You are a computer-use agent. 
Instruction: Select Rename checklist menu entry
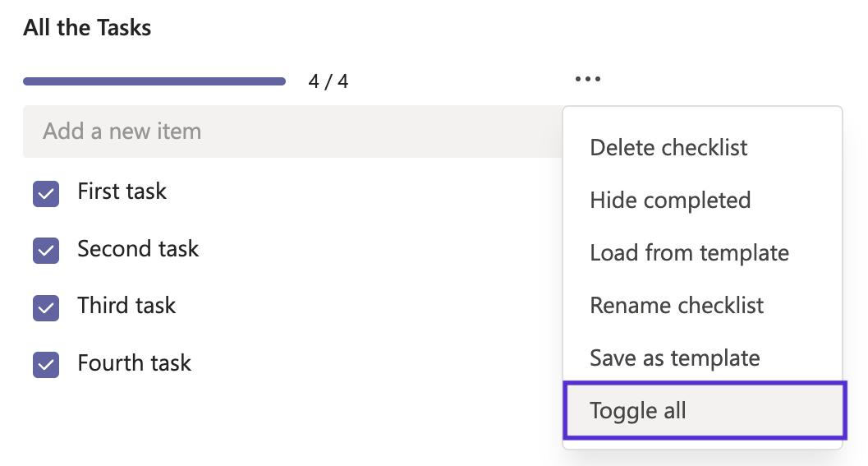[677, 306]
